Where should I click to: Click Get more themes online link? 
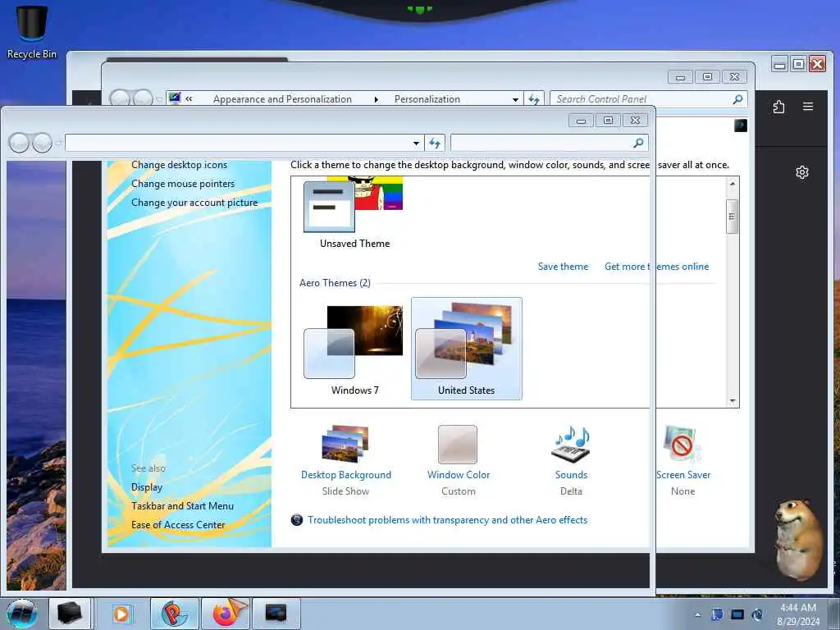pyautogui.click(x=656, y=267)
